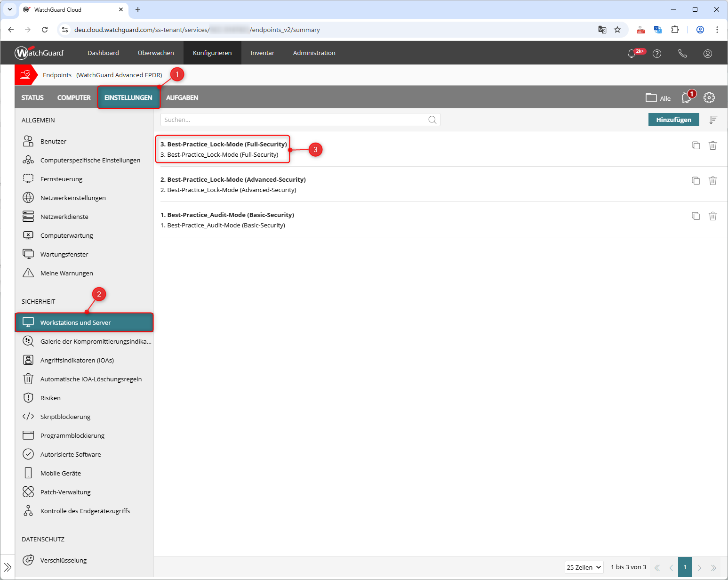Image resolution: width=728 pixels, height=580 pixels.
Task: Open the 25 Zeilen rows dropdown
Action: [584, 567]
